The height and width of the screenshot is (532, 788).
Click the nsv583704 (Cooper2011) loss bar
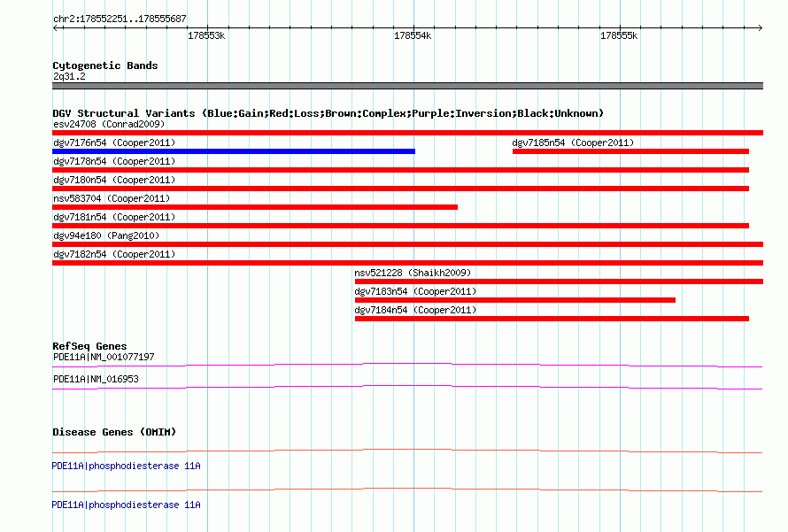coord(255,207)
